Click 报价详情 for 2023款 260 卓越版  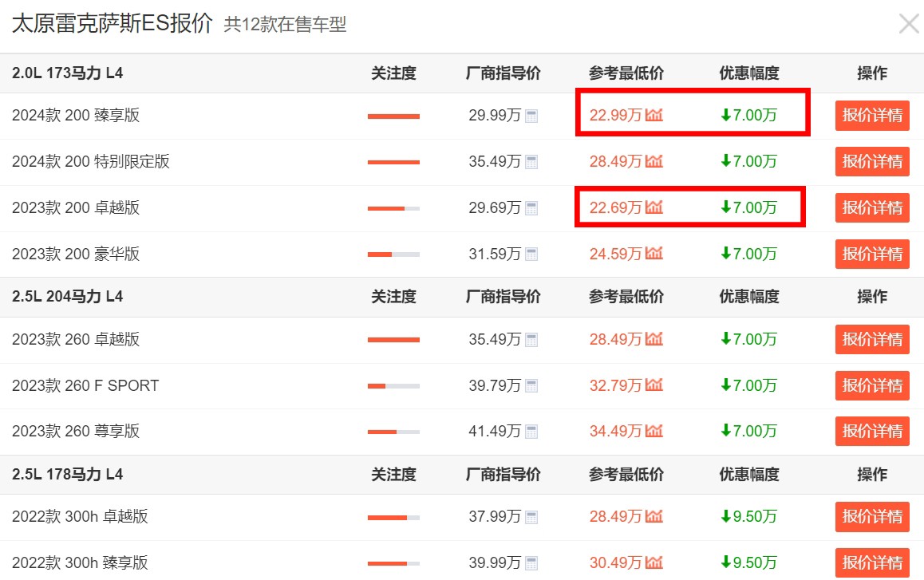coord(872,340)
